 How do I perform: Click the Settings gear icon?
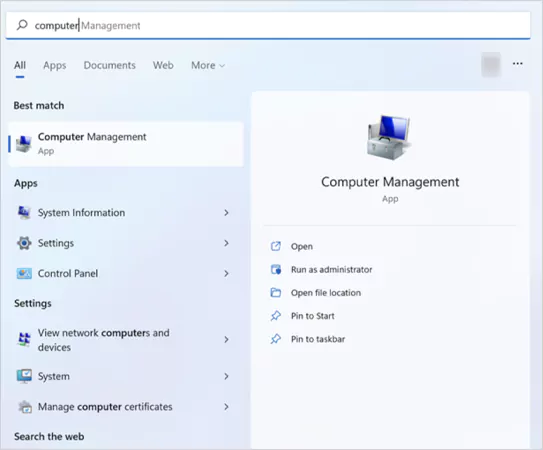[24, 243]
